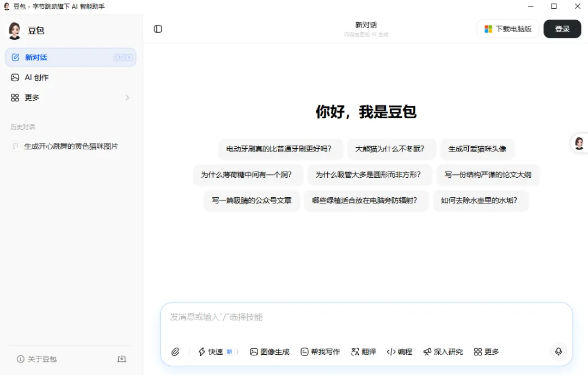588x375 pixels.
Task: Open AI 创作 in the sidebar
Action: click(71, 77)
